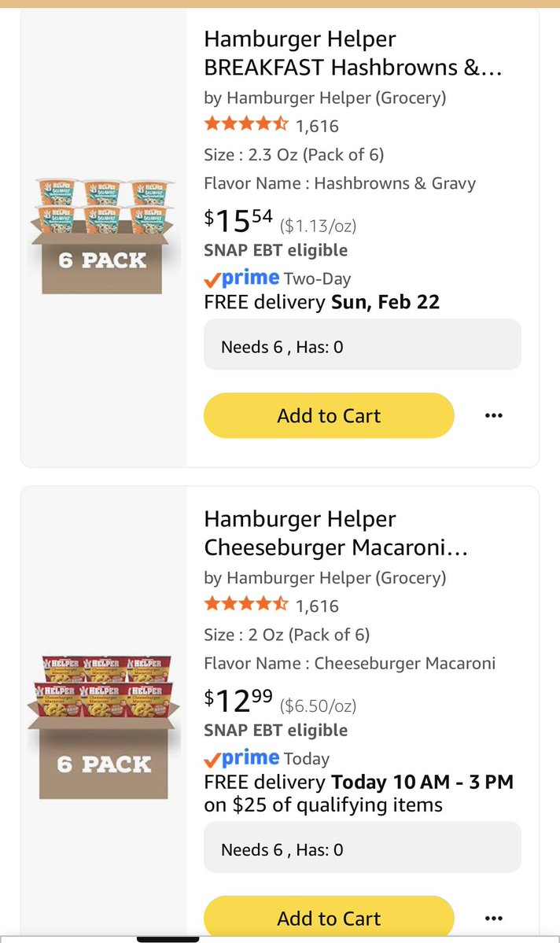Tap 'Needs 6, Has: 0' box for Hashbrowns

point(362,344)
